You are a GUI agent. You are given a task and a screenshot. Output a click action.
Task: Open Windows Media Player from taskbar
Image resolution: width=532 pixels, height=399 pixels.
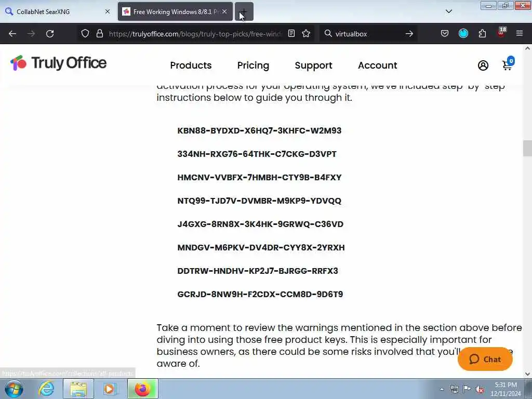109,389
